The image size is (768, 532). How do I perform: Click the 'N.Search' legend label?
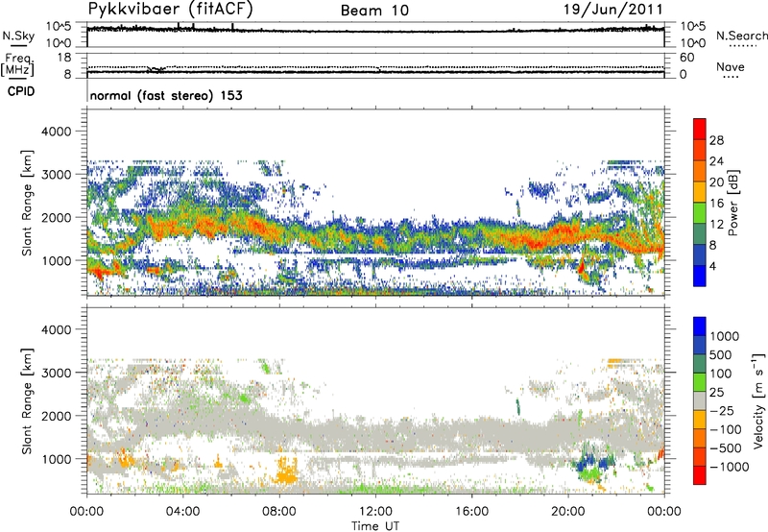741,36
